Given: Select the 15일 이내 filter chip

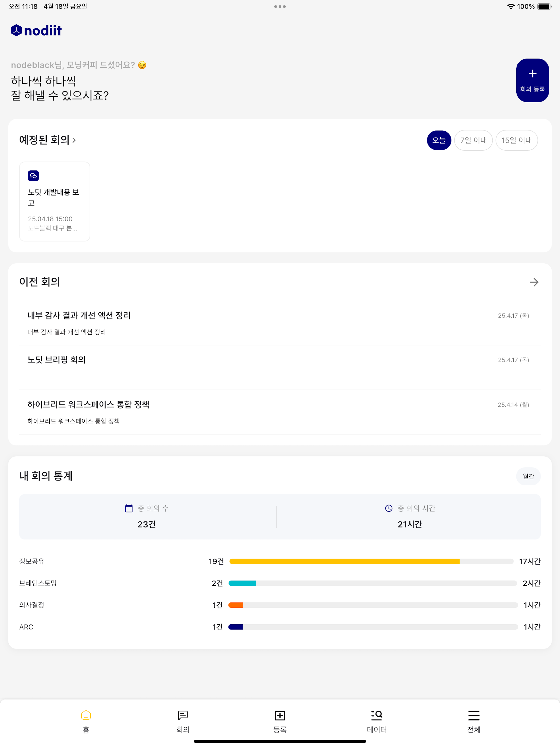Looking at the screenshot, I should click(517, 140).
